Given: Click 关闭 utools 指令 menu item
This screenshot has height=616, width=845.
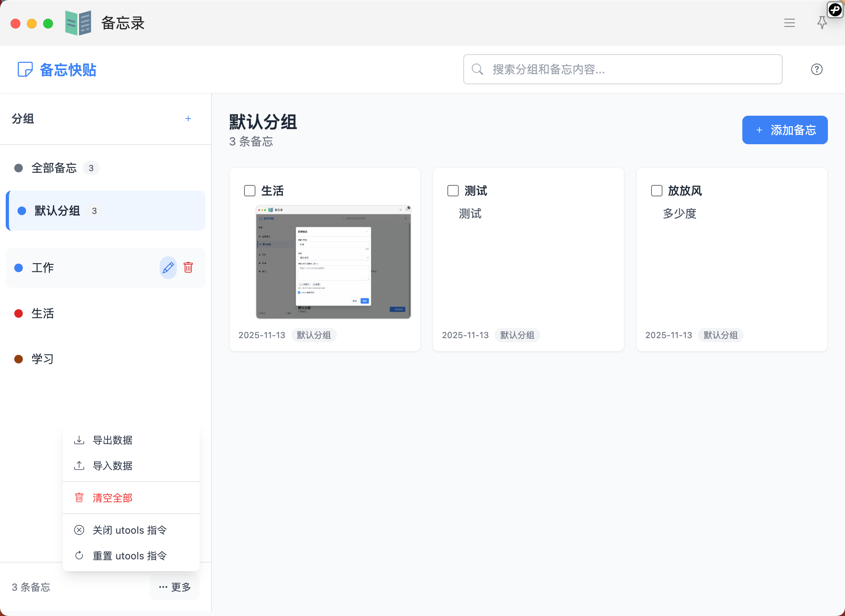Looking at the screenshot, I should [x=130, y=530].
